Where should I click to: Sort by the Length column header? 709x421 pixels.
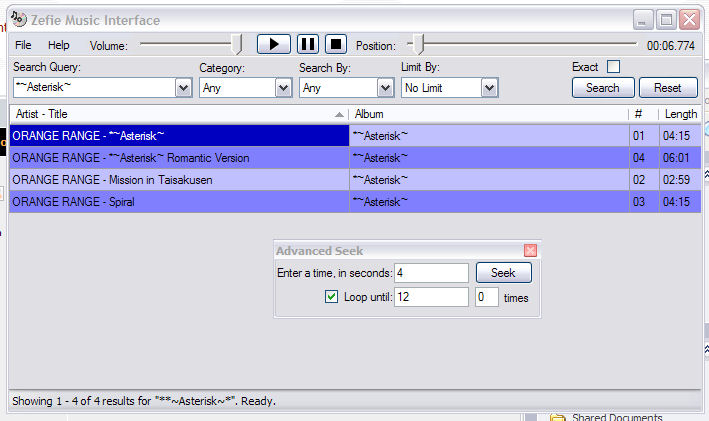[x=680, y=114]
